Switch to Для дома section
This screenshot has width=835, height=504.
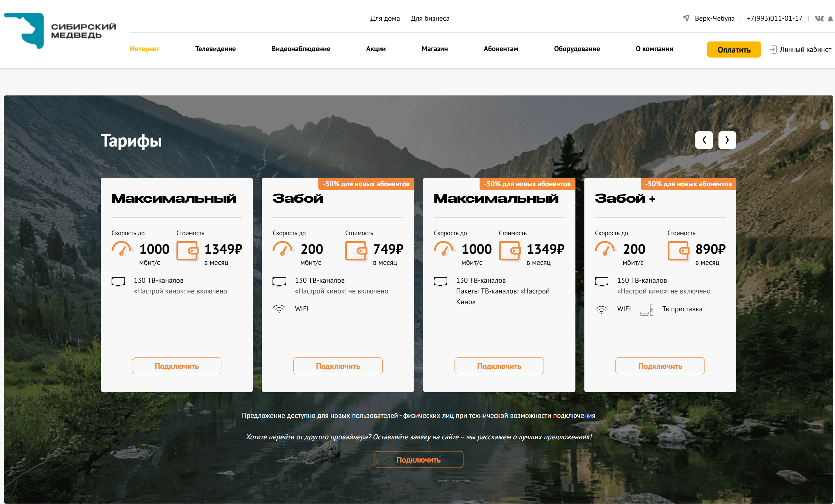[385, 19]
